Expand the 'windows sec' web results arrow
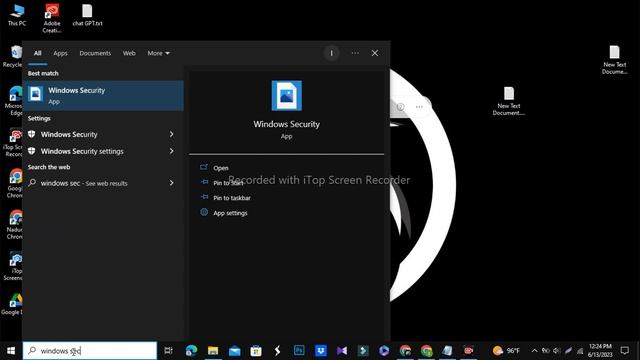The image size is (640, 360). point(171,183)
